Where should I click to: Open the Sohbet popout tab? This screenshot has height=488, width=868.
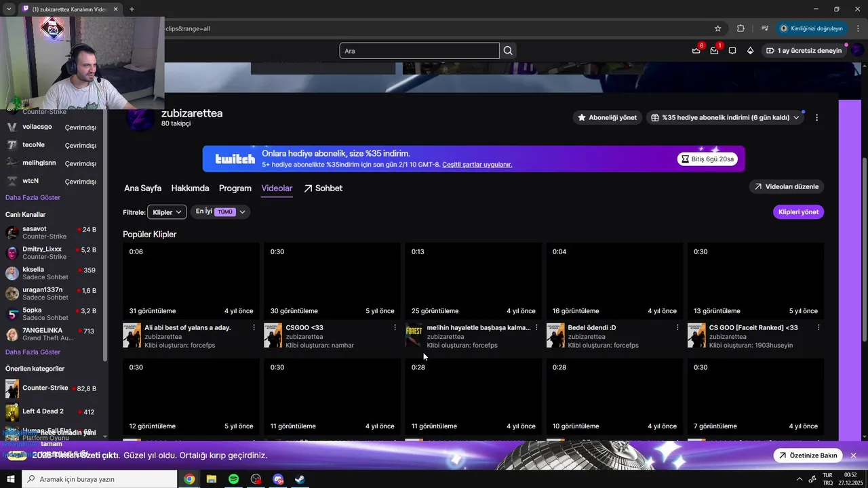[x=323, y=188]
